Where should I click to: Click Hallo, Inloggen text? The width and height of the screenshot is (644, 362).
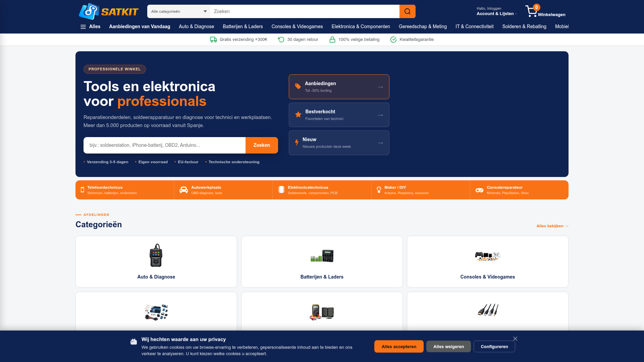click(489, 8)
